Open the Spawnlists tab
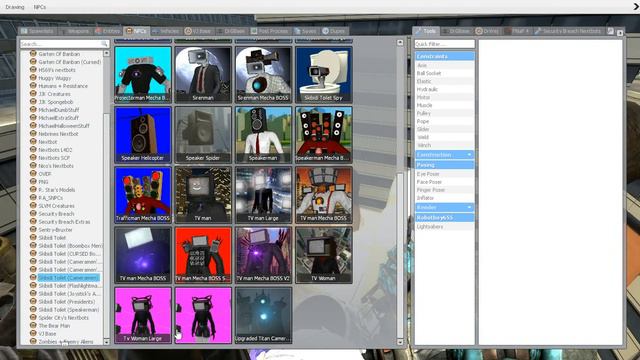Screen dimensions: 640x360 pyautogui.click(x=38, y=31)
